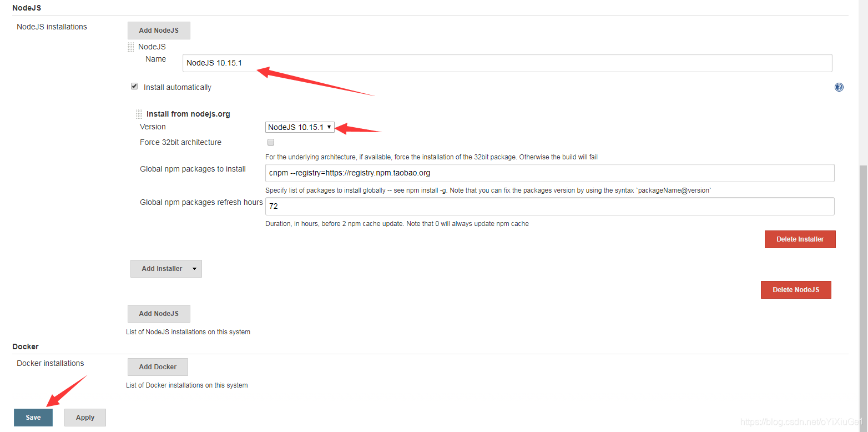Apply the configuration changes
Image resolution: width=868 pixels, height=432 pixels.
pos(85,418)
